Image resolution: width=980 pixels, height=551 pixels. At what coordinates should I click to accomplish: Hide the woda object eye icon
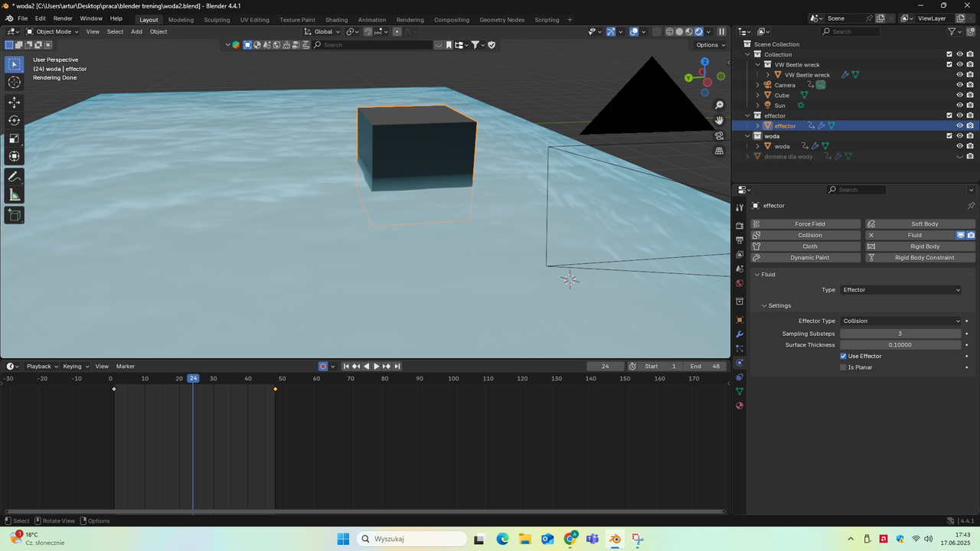[x=959, y=146]
